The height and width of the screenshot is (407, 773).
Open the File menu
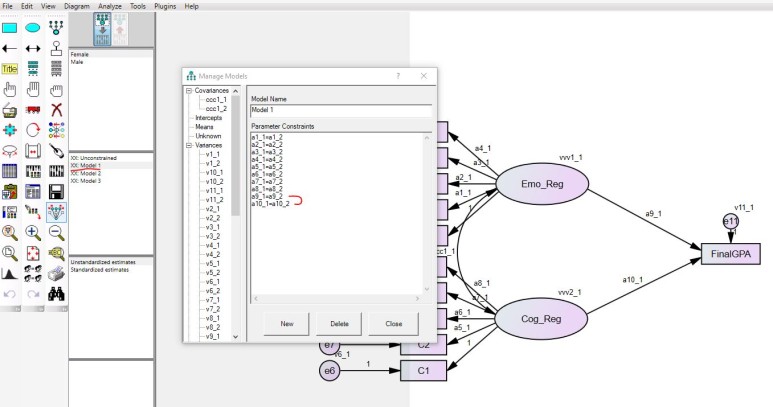coord(7,6)
